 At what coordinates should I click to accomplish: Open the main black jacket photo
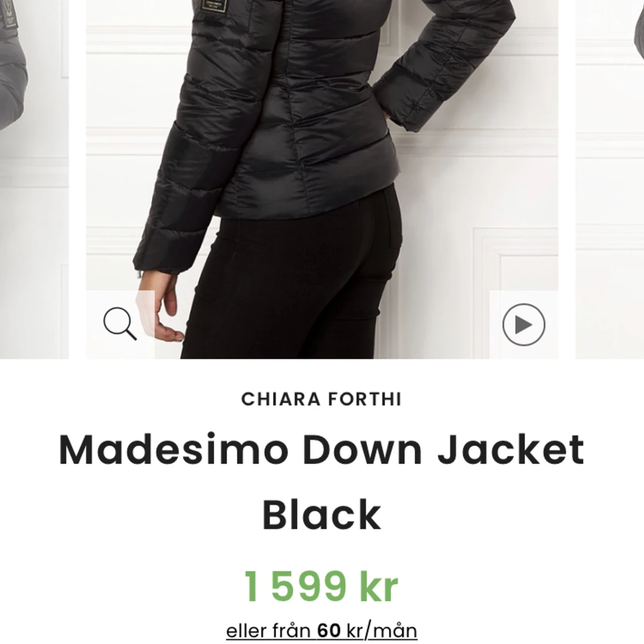322,179
